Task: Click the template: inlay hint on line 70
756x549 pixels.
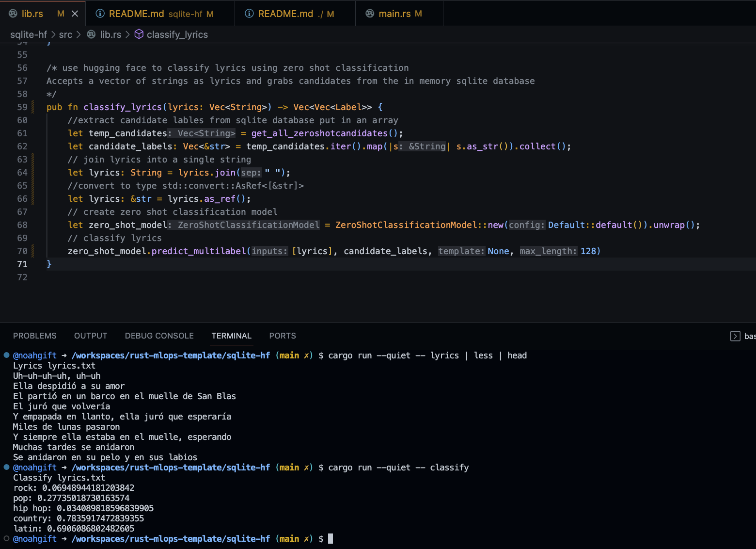Action: (x=461, y=251)
